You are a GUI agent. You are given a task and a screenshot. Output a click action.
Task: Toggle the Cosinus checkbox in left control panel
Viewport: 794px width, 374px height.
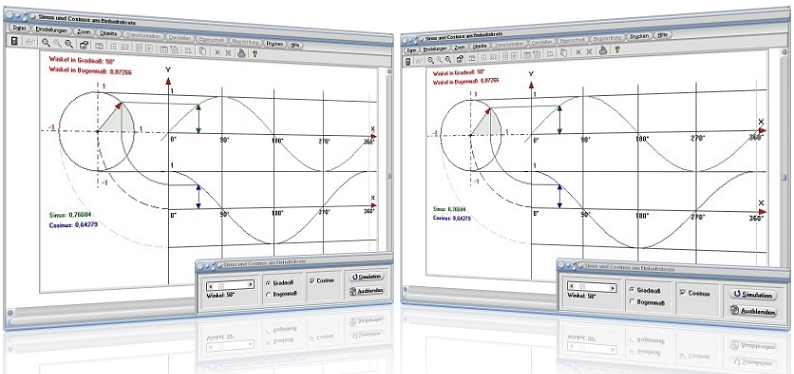click(x=312, y=280)
